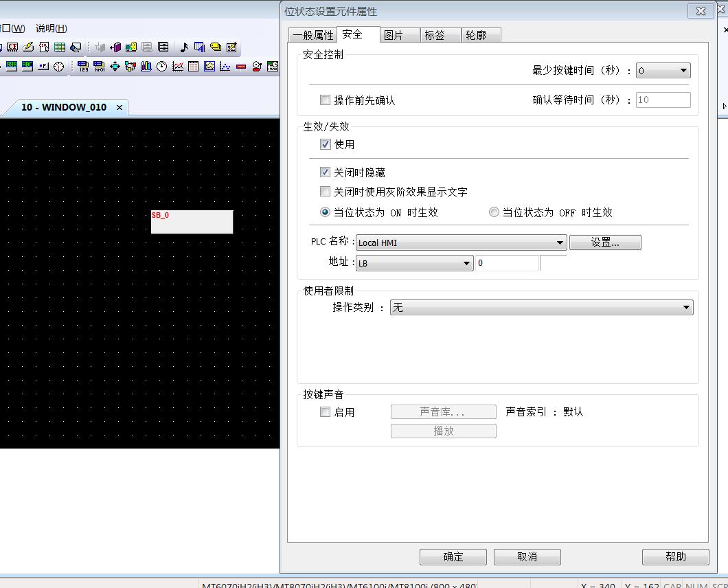Click the bar graph object icon
Image resolution: width=728 pixels, height=588 pixels.
[146, 67]
